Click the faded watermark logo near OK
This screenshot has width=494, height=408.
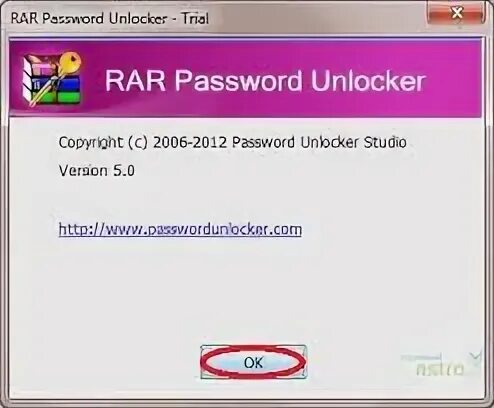(439, 366)
